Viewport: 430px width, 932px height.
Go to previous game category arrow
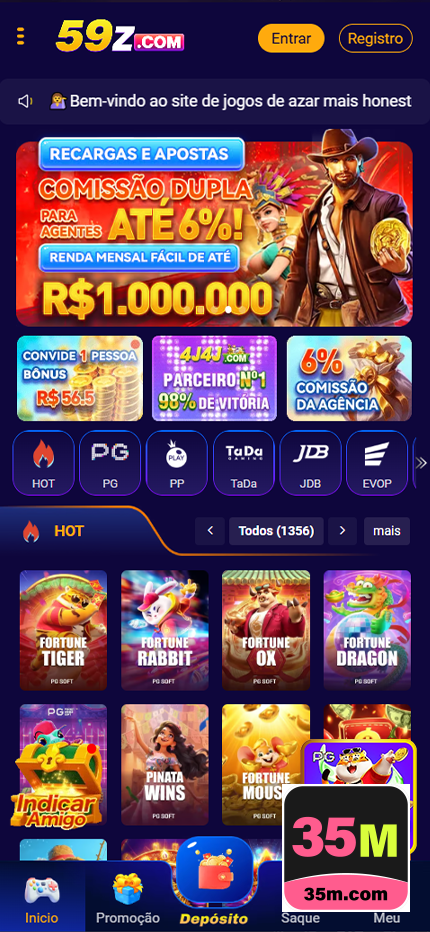coord(210,531)
